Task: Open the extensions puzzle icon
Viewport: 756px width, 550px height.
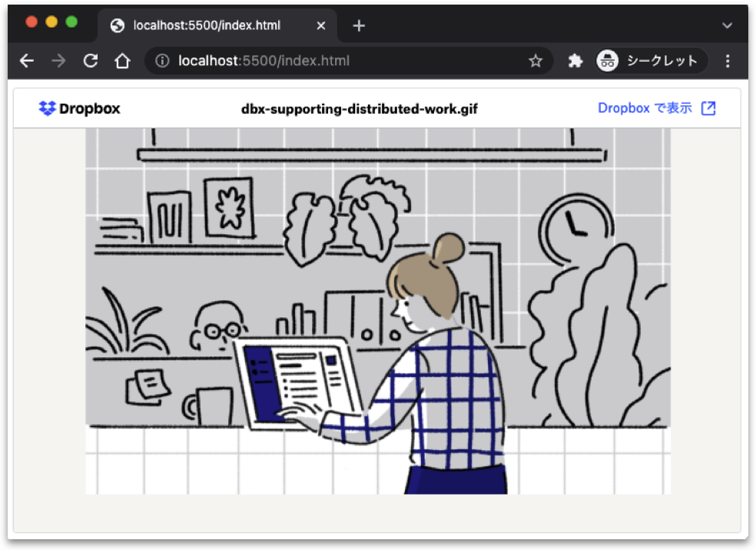Action: click(575, 61)
